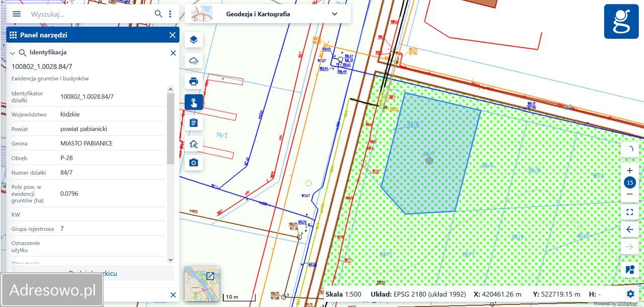Select the 100802_1.0028.84/7 result heading
Screen dimensions: 644x307
(42, 66)
